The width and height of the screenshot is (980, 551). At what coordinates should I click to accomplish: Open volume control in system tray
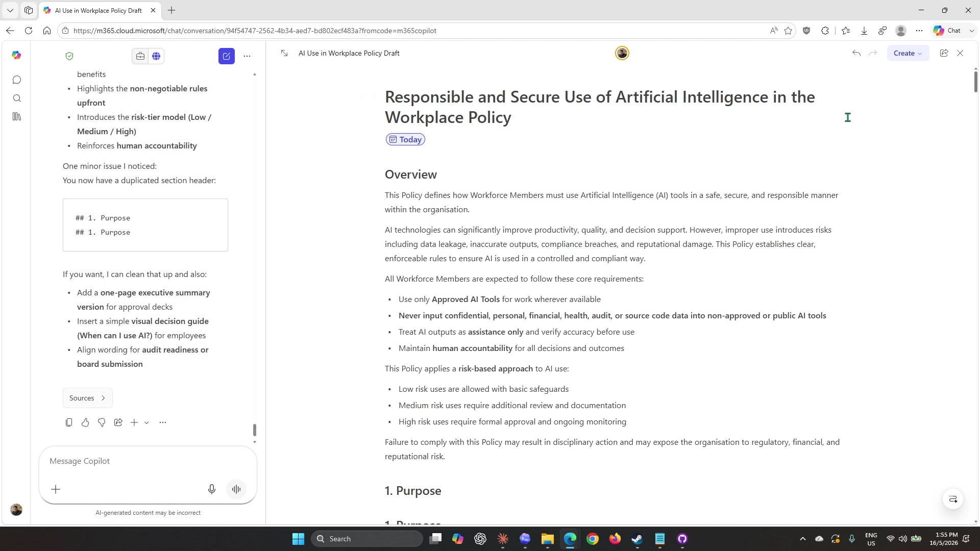(x=902, y=539)
